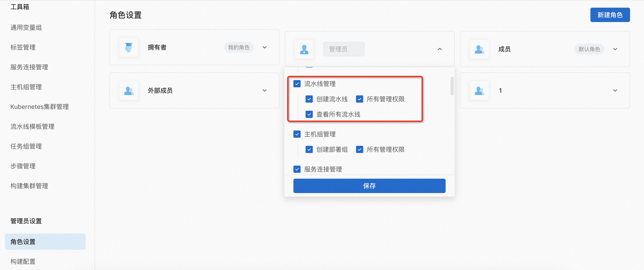Screen dimensions: 644x270
Task: Open 任务组管理 in the sidebar
Action: [x=26, y=146]
